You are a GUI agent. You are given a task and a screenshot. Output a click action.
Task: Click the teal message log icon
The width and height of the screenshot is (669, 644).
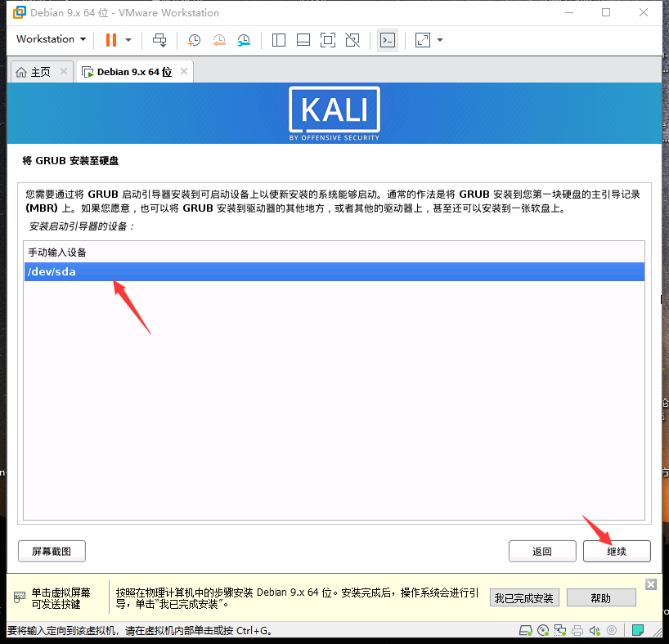click(x=638, y=630)
